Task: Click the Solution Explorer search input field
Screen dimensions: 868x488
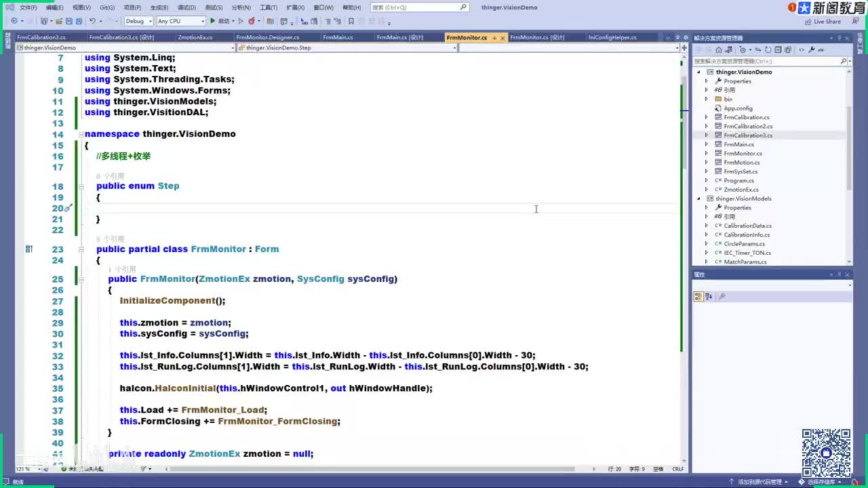Action: point(766,61)
